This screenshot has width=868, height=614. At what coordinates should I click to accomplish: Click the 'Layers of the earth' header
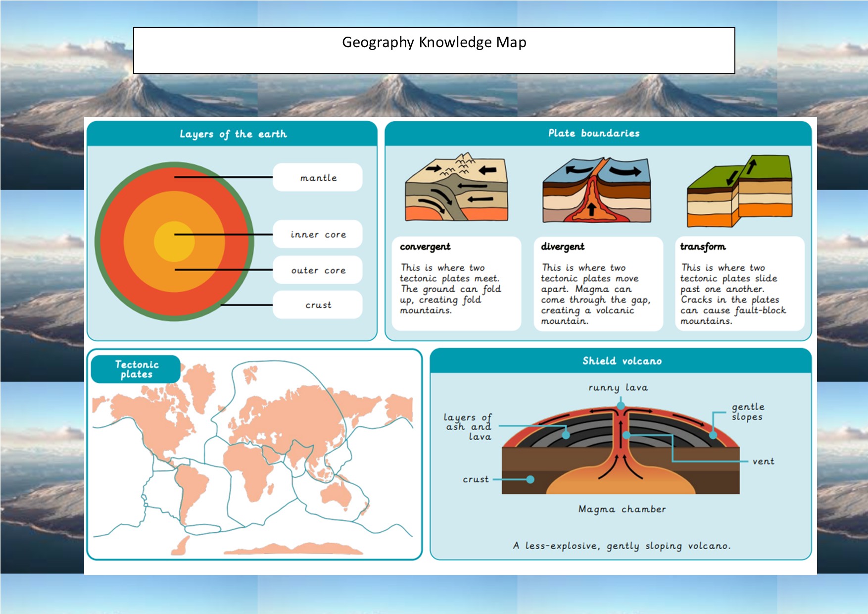pyautogui.click(x=233, y=134)
